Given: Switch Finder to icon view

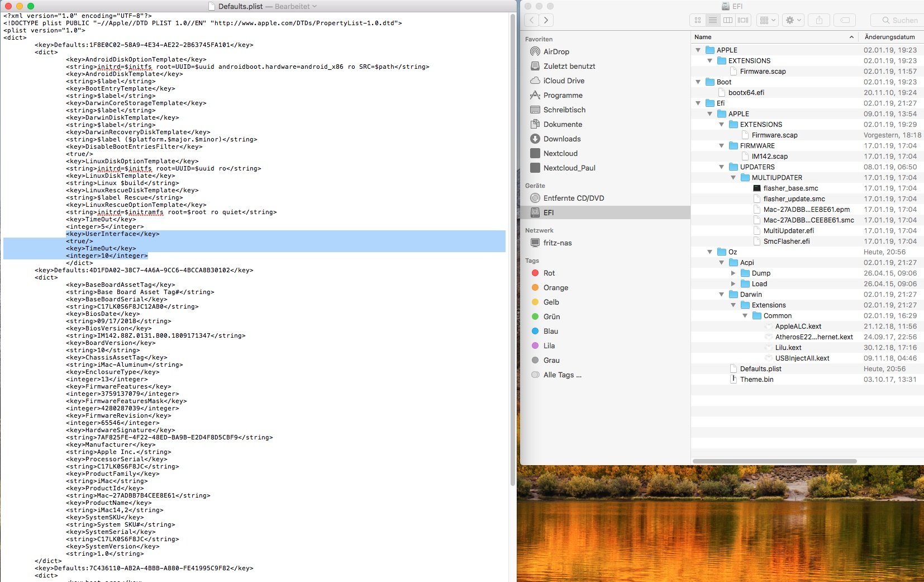Looking at the screenshot, I should coord(697,20).
